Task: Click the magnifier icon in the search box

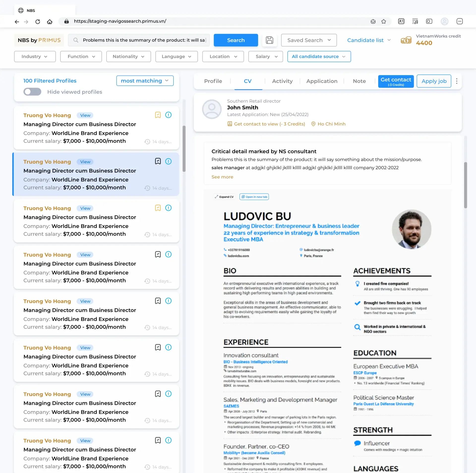Action: click(x=76, y=40)
